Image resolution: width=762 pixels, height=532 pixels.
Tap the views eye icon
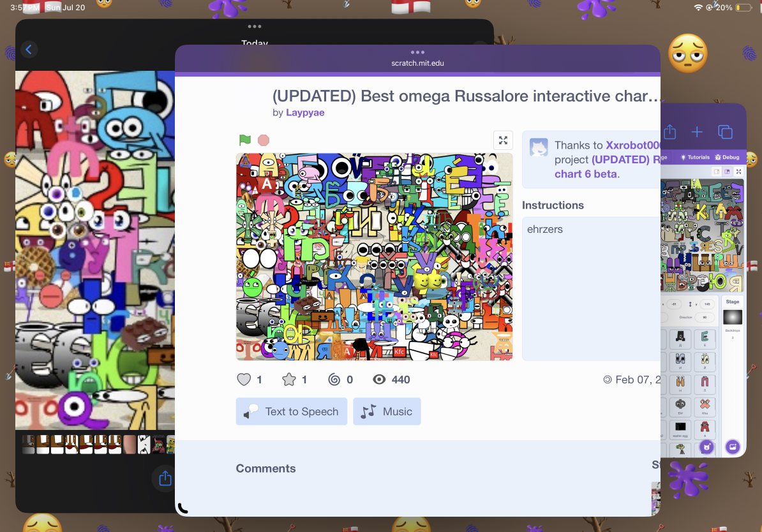[x=379, y=380]
